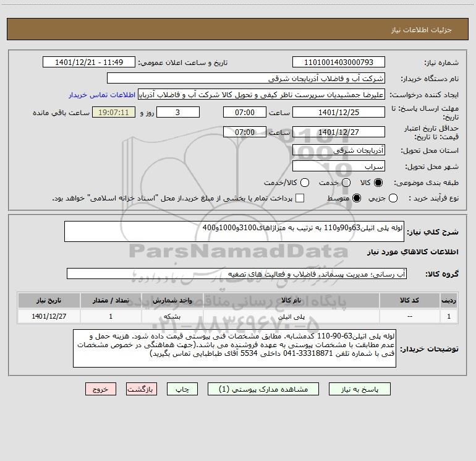Viewport: 476px width, 461px height.
Task: Click the تعداد / مقدار column header
Action: tap(111, 301)
